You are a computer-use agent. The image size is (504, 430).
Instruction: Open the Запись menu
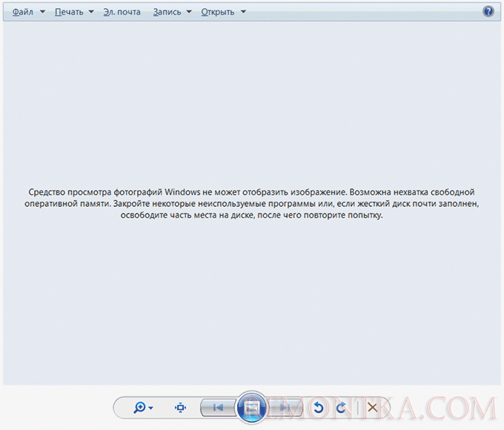pos(167,12)
